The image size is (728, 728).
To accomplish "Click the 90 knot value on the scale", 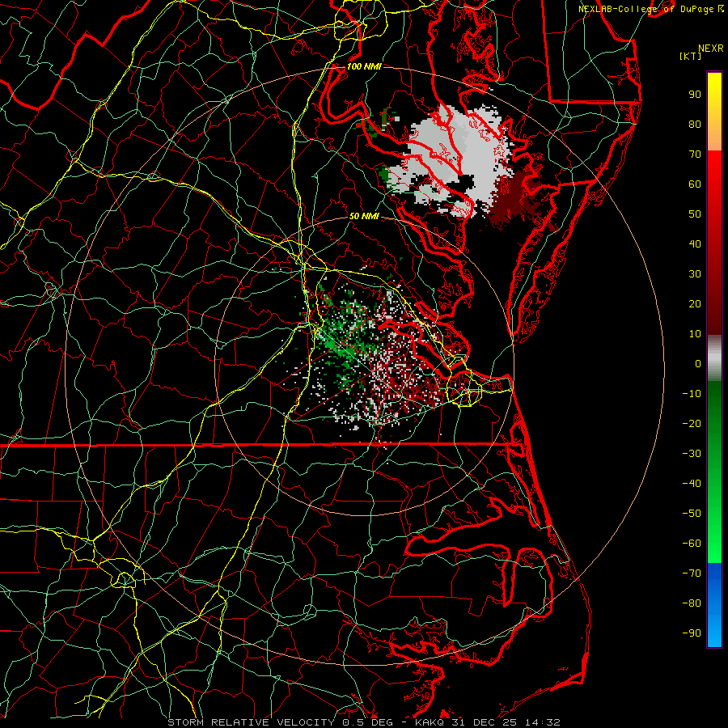I will 695,95.
